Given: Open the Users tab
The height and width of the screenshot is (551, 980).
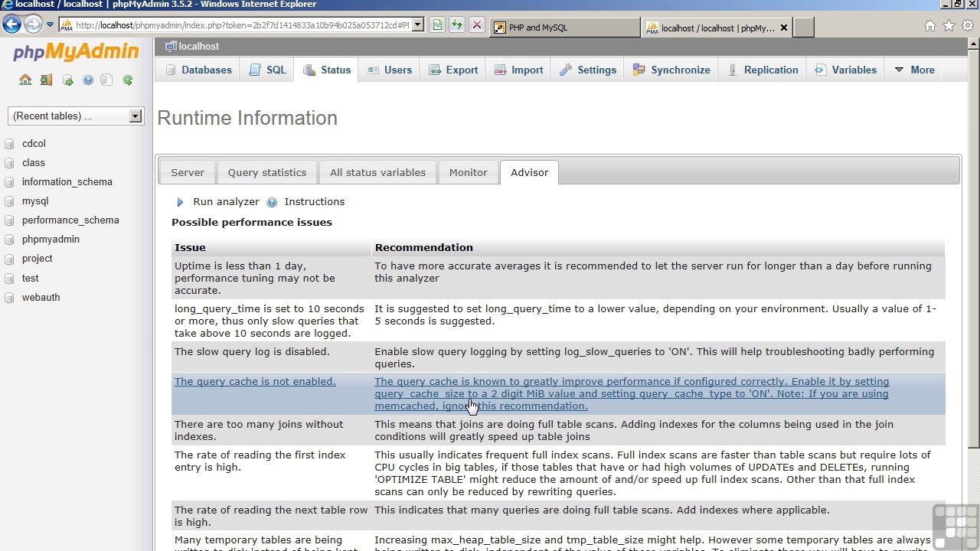Looking at the screenshot, I should [389, 70].
